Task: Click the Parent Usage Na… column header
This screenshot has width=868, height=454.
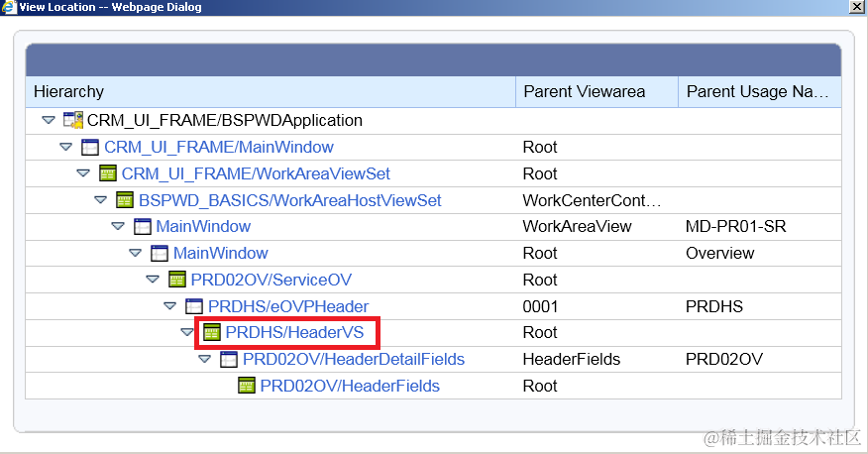Action: pos(759,91)
